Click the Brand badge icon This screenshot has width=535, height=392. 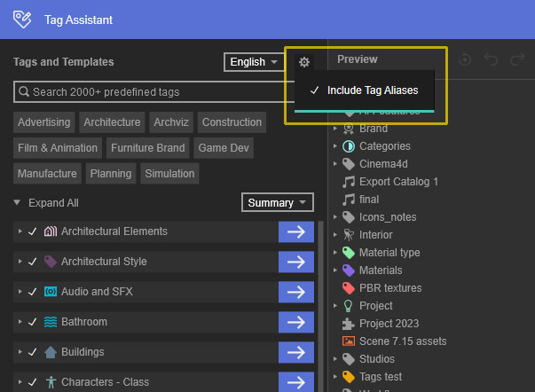tap(349, 129)
